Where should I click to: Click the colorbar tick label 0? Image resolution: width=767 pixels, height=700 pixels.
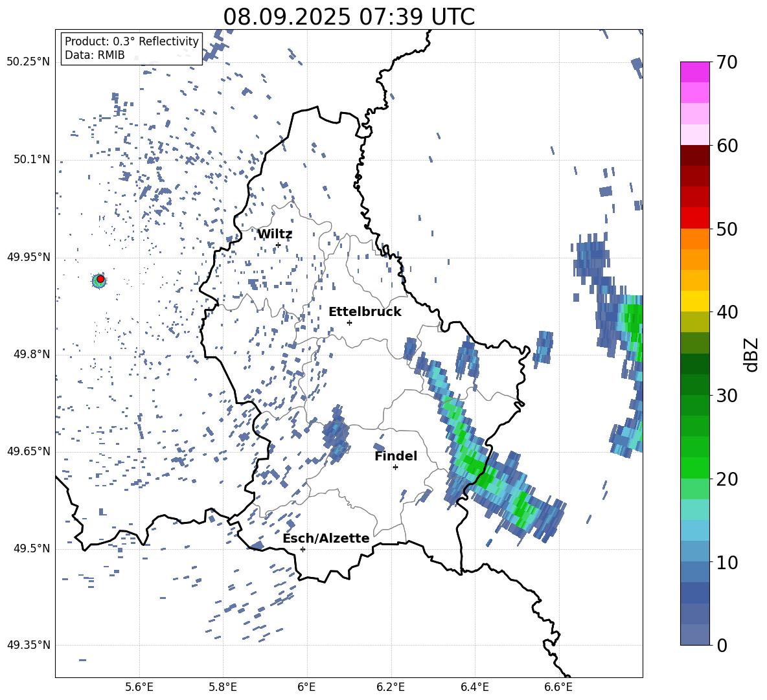point(722,645)
